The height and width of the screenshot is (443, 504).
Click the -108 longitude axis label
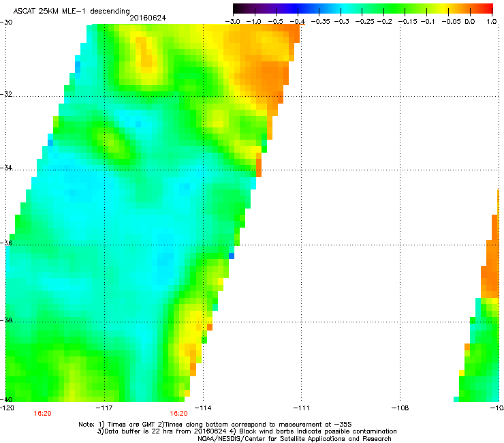(400, 408)
